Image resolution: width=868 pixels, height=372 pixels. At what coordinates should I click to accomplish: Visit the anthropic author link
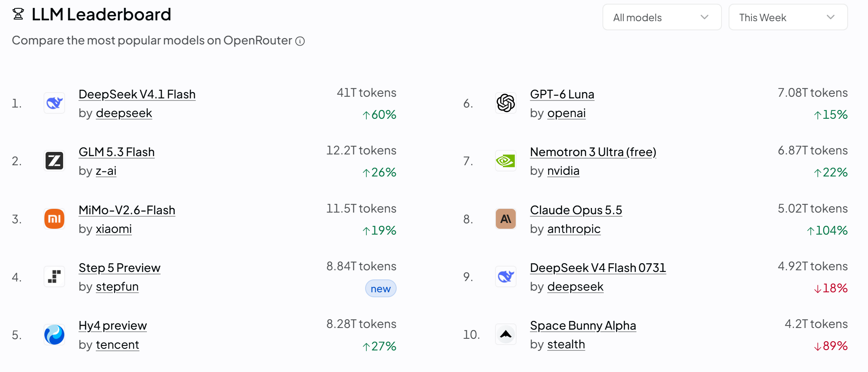[574, 229]
